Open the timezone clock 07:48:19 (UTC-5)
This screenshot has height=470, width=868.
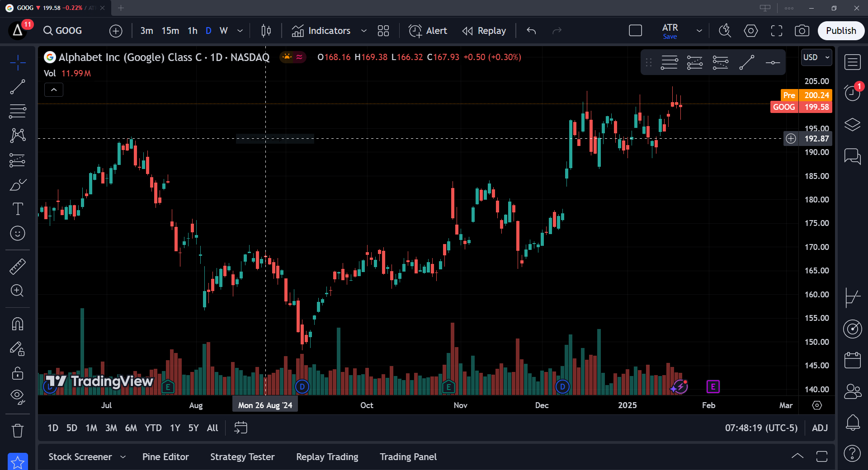coord(761,428)
